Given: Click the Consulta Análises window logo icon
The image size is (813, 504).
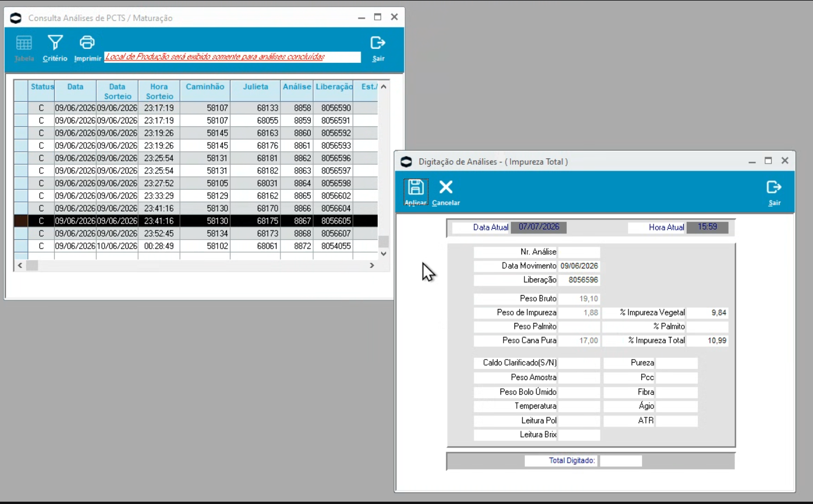Looking at the screenshot, I should [x=16, y=18].
